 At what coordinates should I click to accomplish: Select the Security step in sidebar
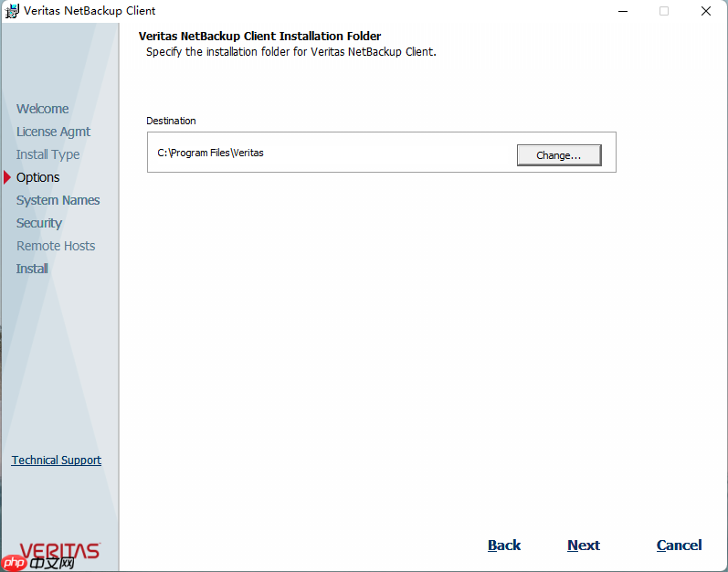coord(39,223)
